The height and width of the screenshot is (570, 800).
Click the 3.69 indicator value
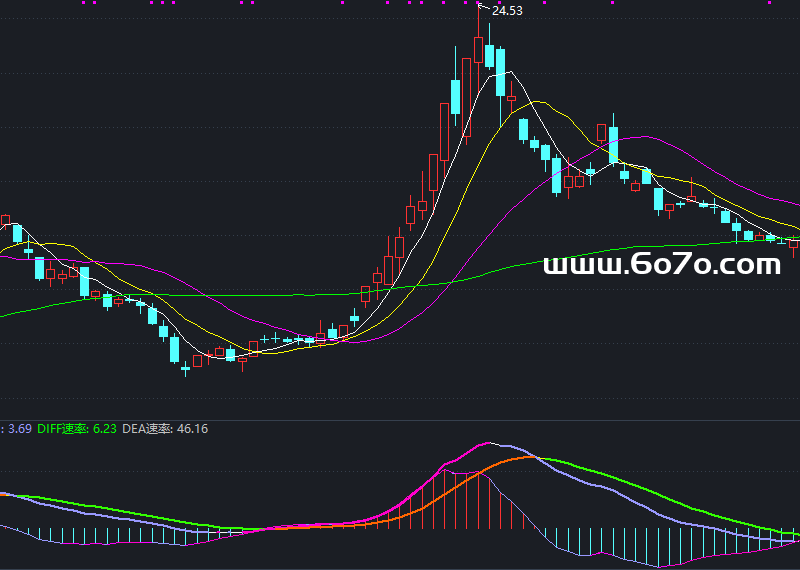(x=20, y=429)
